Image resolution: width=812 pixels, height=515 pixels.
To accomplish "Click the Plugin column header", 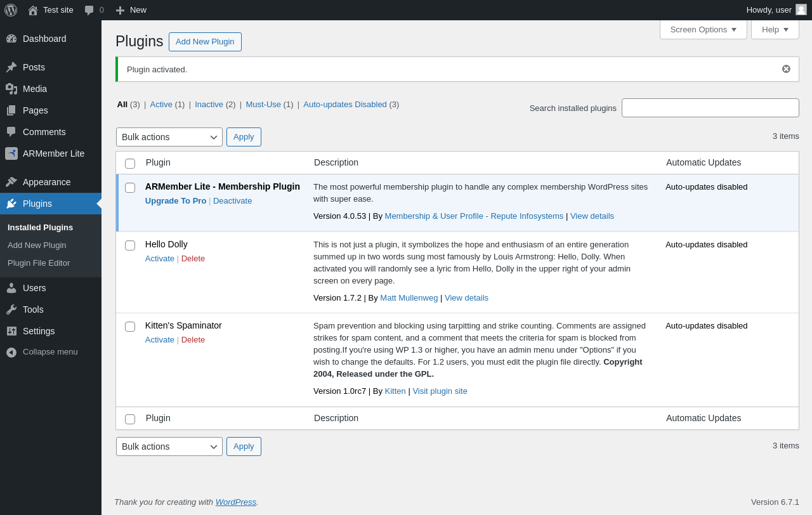I will (x=158, y=162).
